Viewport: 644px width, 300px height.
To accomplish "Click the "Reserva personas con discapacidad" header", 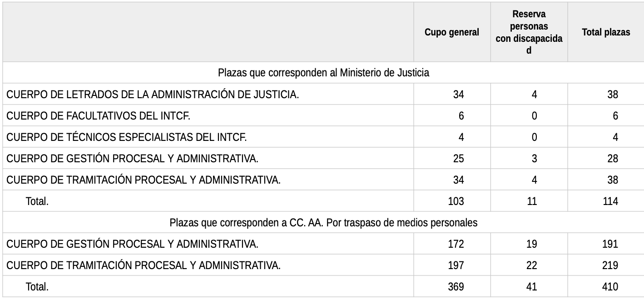I will (529, 33).
